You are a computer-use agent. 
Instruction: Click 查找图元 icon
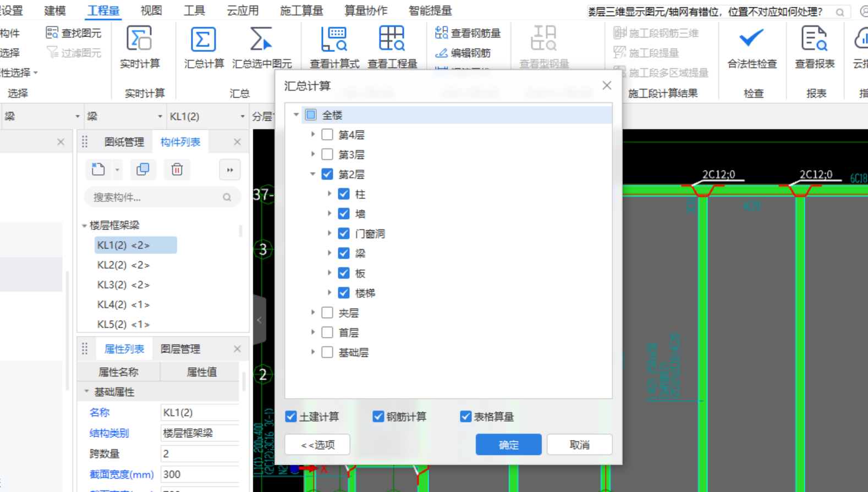52,33
